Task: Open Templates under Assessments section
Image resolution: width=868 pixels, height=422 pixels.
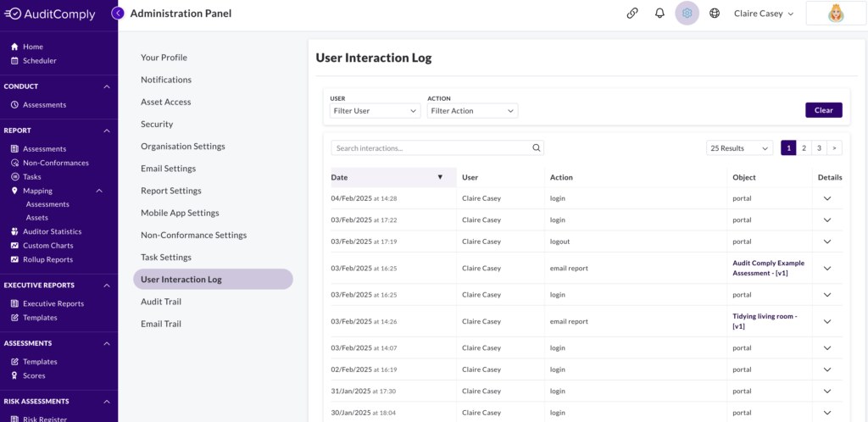Action: coord(34,362)
